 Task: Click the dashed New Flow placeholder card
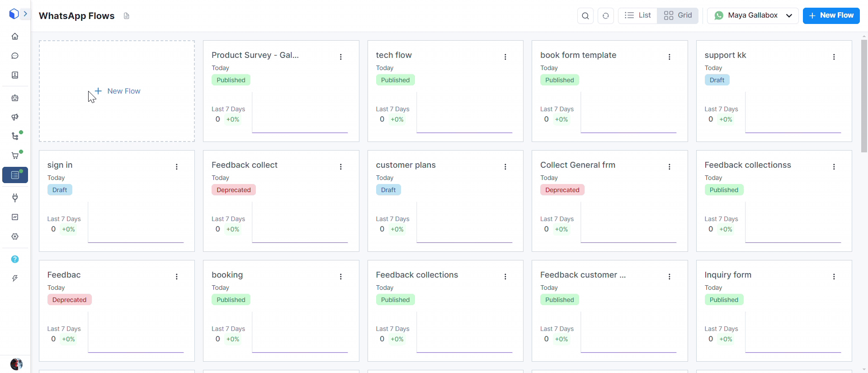tap(117, 91)
